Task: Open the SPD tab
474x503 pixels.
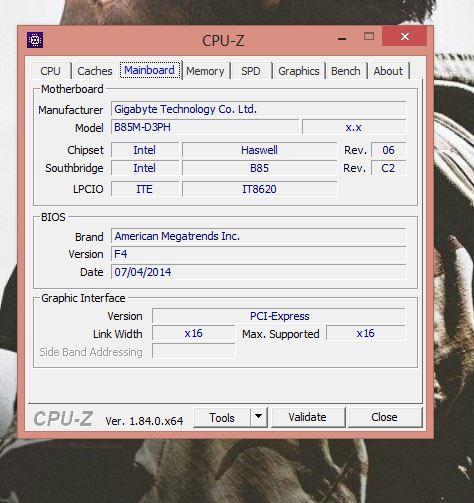Action: pos(251,71)
